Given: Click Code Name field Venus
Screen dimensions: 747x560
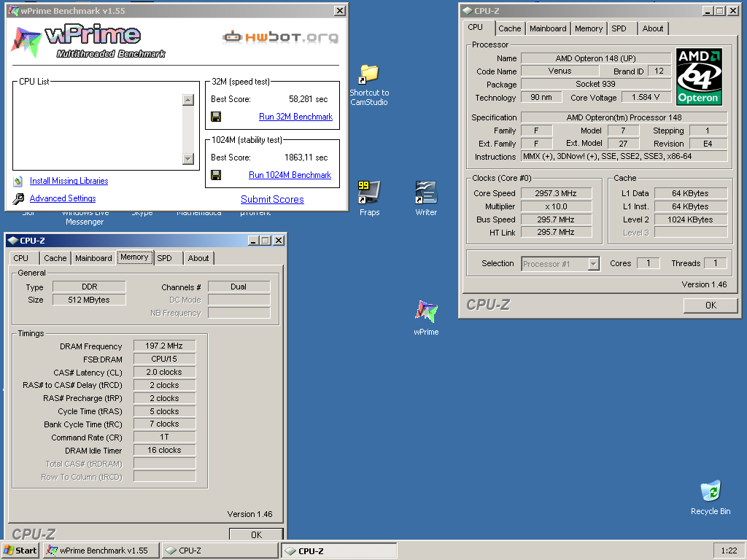Looking at the screenshot, I should point(560,71).
